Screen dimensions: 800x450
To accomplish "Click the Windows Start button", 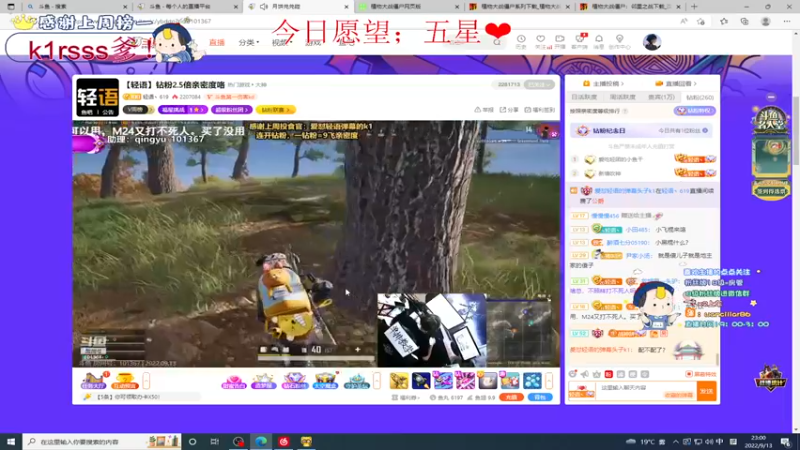I will (x=11, y=441).
